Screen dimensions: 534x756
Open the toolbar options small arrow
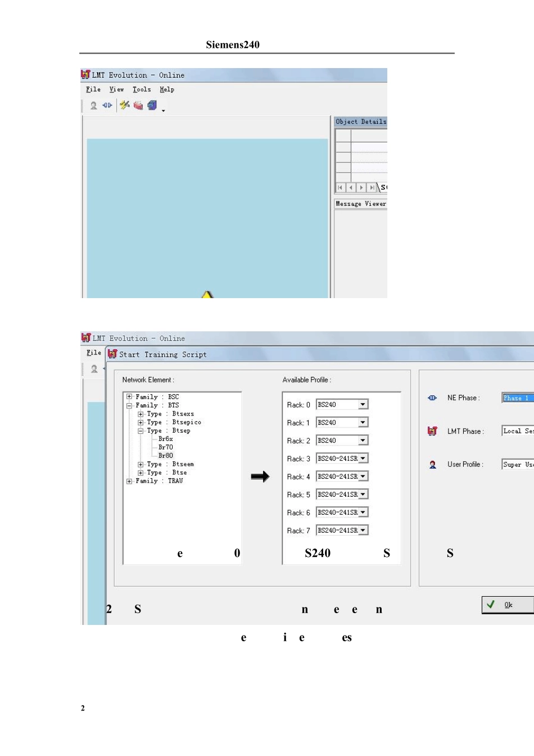click(164, 111)
